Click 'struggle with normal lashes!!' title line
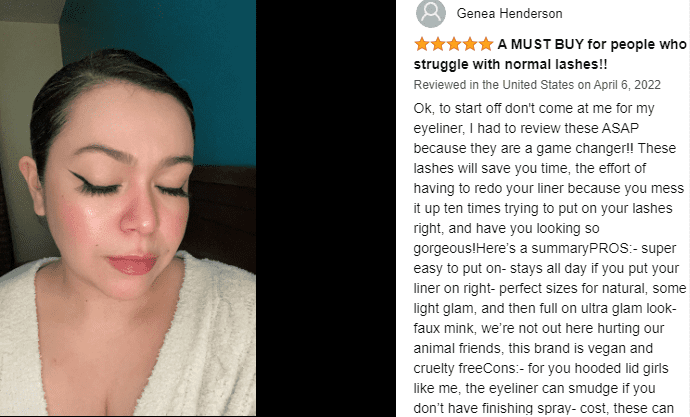 click(x=510, y=64)
